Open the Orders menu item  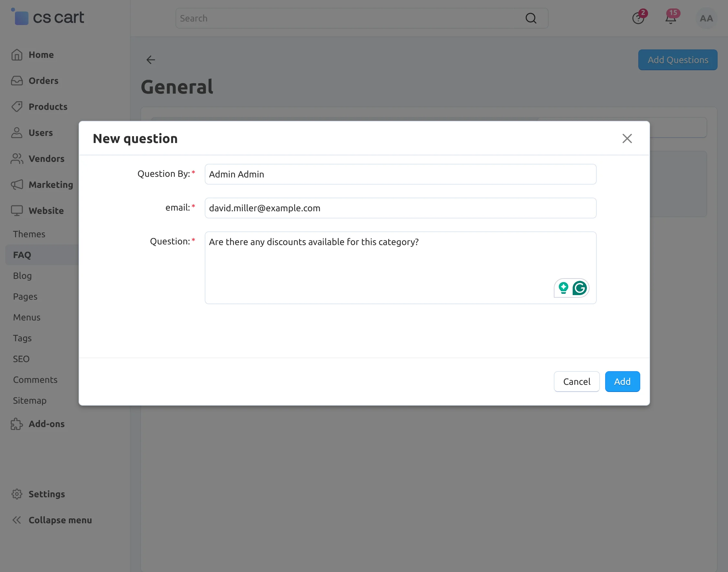pos(44,81)
